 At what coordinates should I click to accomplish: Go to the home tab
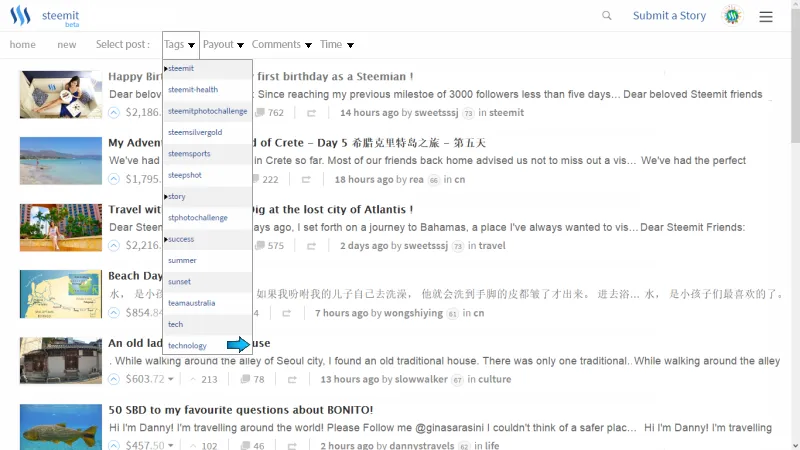click(22, 44)
